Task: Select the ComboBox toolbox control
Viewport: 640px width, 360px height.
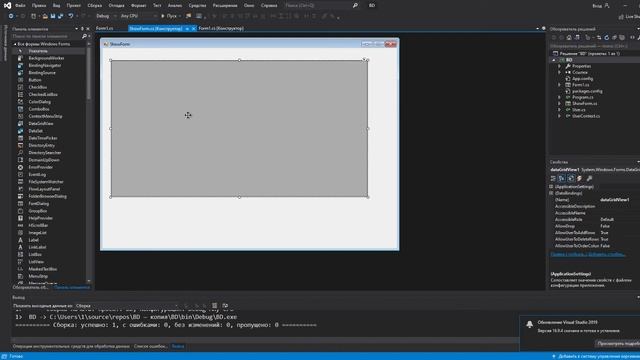Action: [39, 109]
